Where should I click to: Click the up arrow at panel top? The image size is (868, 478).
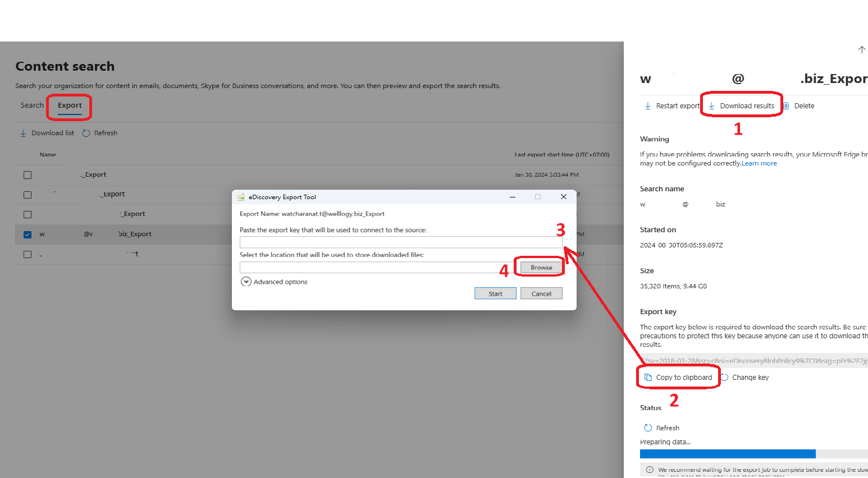(x=862, y=50)
